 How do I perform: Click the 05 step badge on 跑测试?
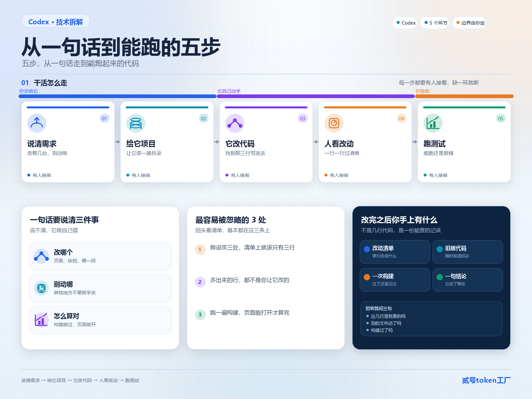click(x=501, y=118)
